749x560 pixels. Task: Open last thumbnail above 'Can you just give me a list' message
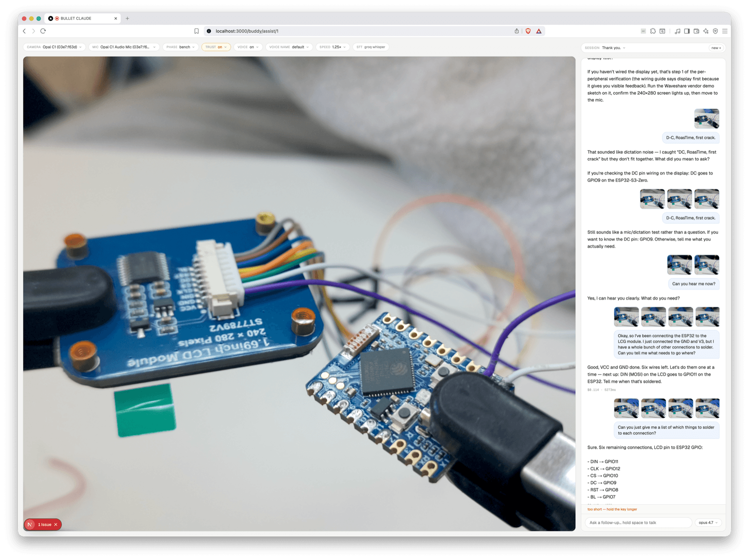tap(707, 408)
